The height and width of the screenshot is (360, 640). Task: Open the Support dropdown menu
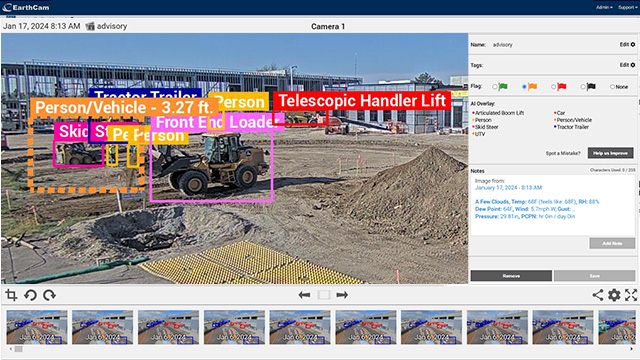(627, 7)
